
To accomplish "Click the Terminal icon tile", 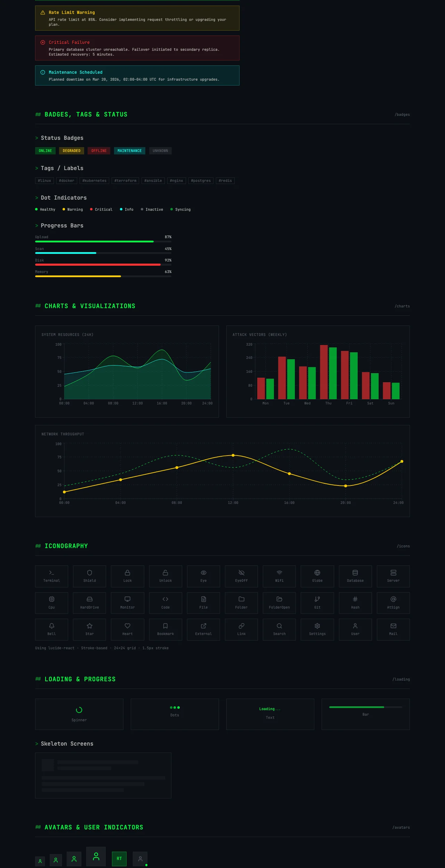I will (51, 576).
